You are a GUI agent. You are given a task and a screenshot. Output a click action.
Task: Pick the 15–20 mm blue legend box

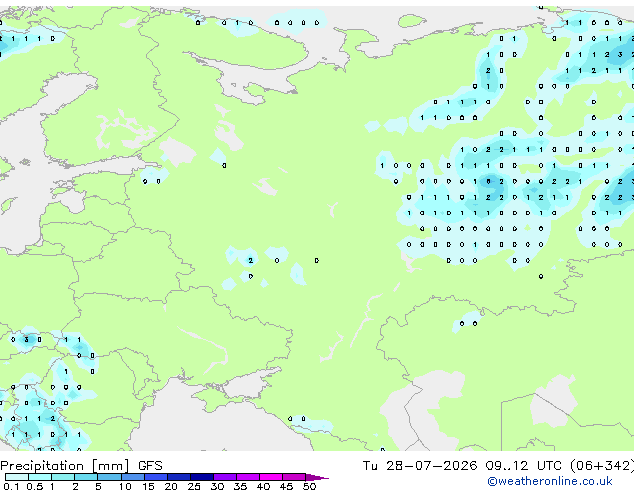pos(156,477)
